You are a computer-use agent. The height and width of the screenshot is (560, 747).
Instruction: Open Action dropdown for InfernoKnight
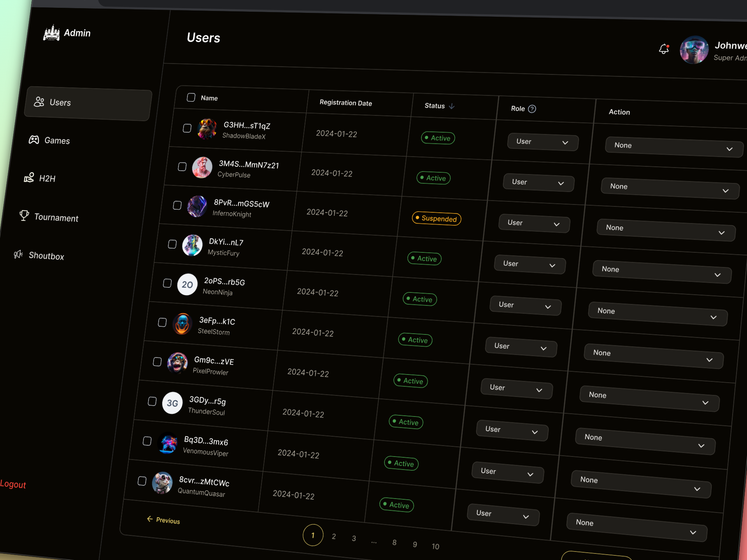(x=666, y=230)
